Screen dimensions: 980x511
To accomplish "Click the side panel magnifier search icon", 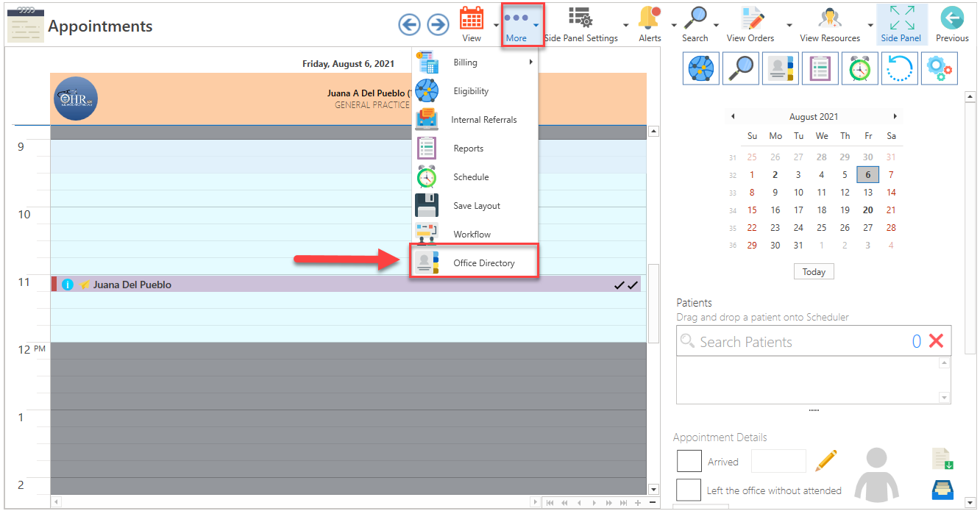I will (740, 68).
